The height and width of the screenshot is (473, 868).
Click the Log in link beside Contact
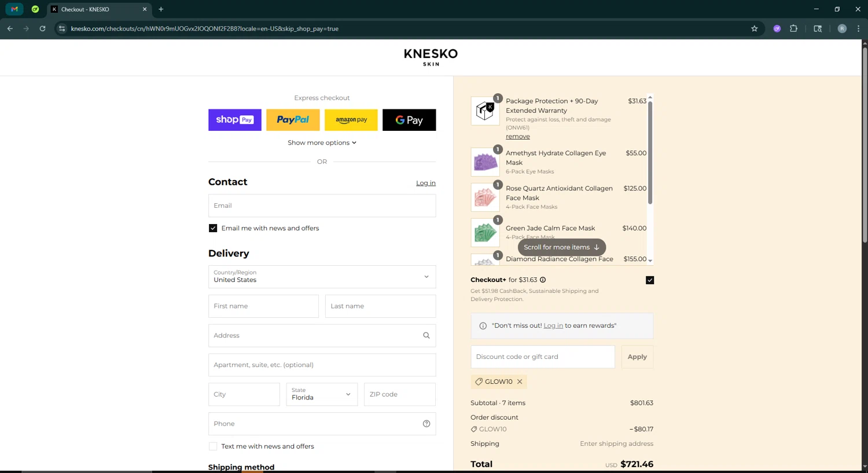pos(426,183)
